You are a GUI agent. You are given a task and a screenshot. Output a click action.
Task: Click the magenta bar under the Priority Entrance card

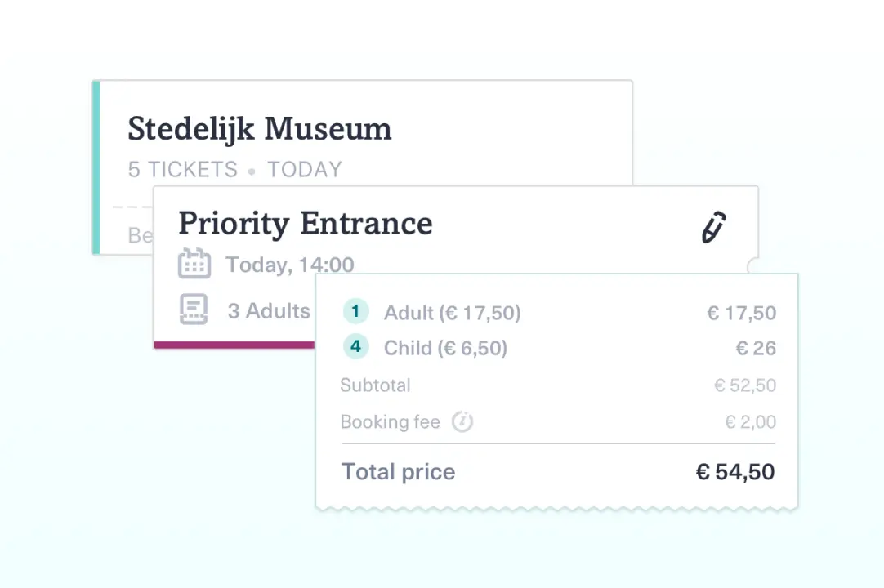[234, 345]
